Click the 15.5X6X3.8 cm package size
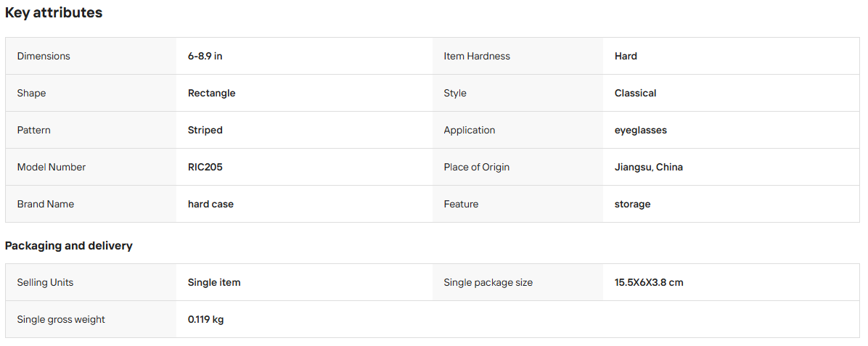 pos(649,282)
